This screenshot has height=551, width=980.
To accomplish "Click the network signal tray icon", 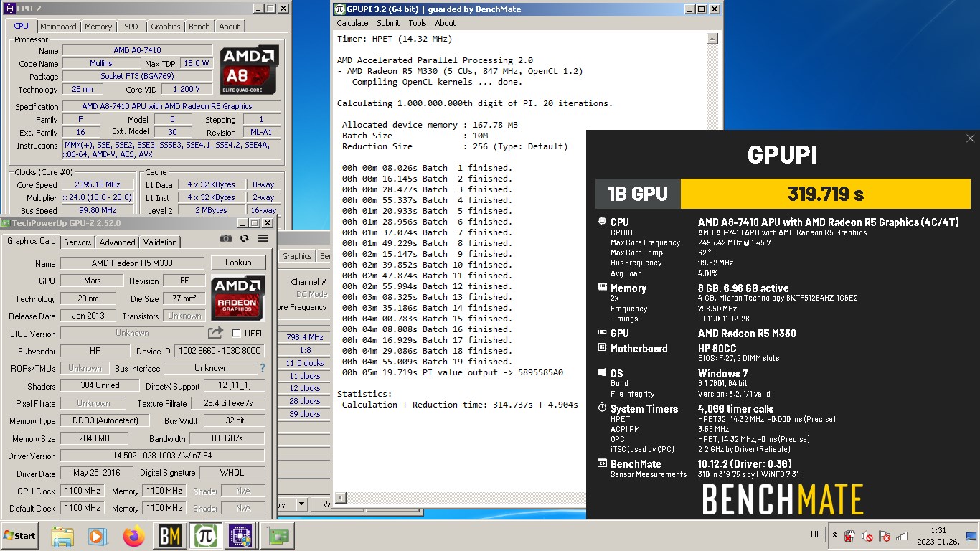I will [x=902, y=535].
